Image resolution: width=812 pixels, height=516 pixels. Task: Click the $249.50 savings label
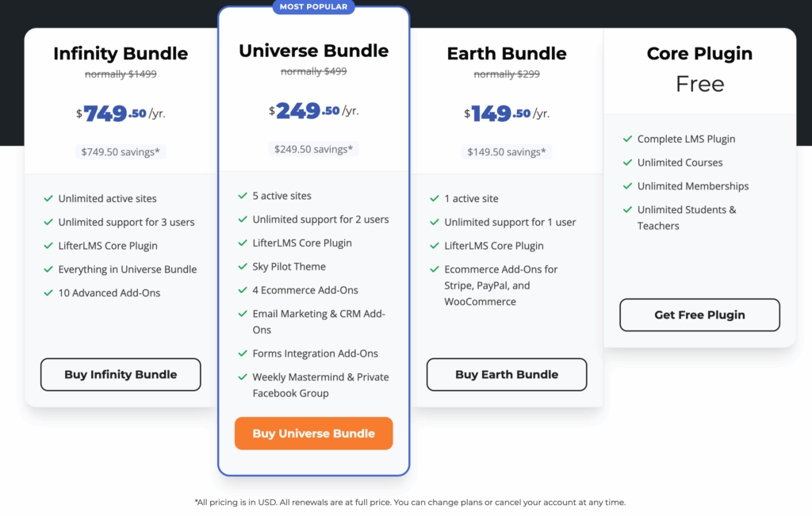(313, 149)
